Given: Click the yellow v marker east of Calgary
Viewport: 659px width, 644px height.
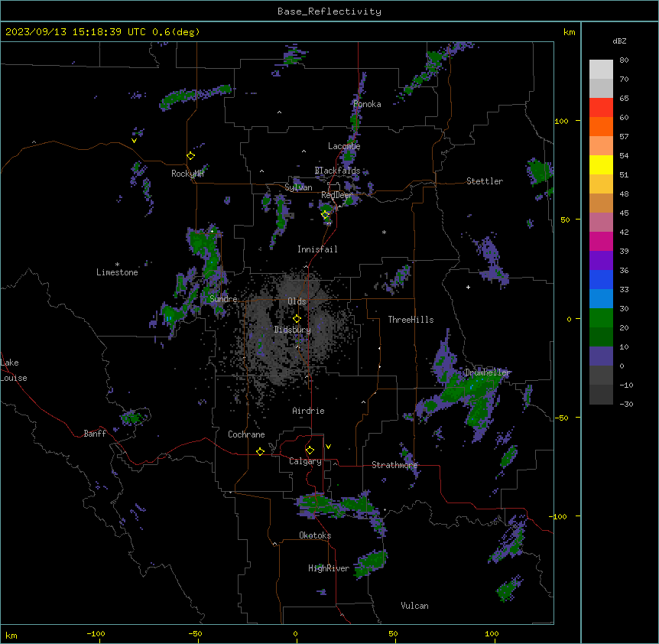Looking at the screenshot, I should coord(328,447).
